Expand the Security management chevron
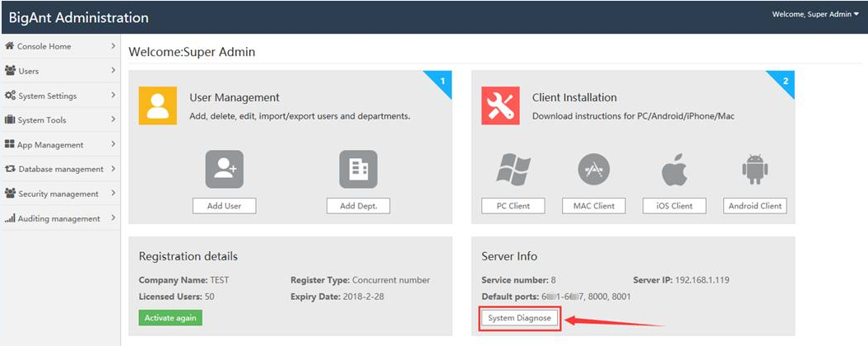Image resolution: width=868 pixels, height=346 pixels. click(x=113, y=194)
